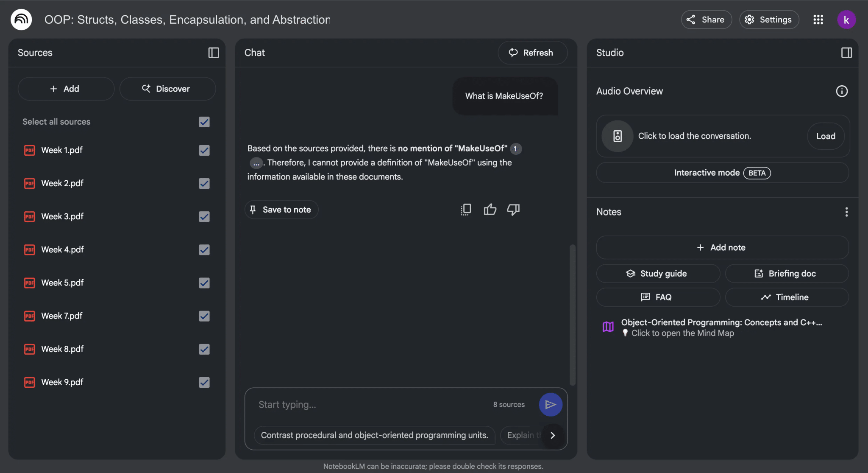Click the thumbs up icon

click(490, 209)
